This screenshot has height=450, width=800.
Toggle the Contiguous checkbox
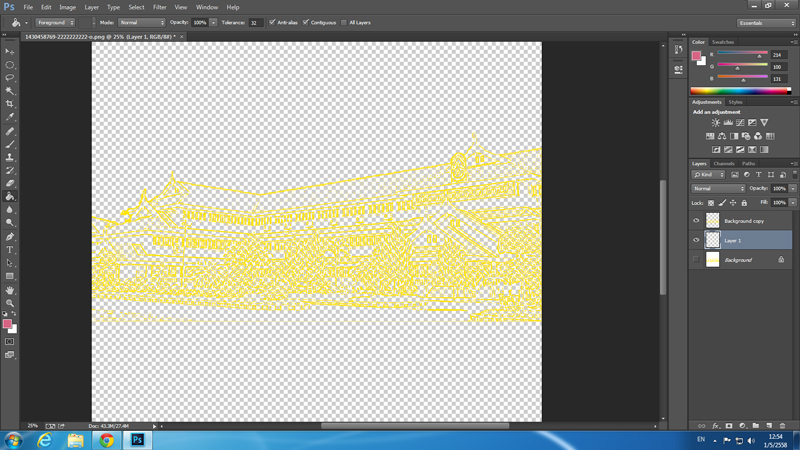coord(306,22)
